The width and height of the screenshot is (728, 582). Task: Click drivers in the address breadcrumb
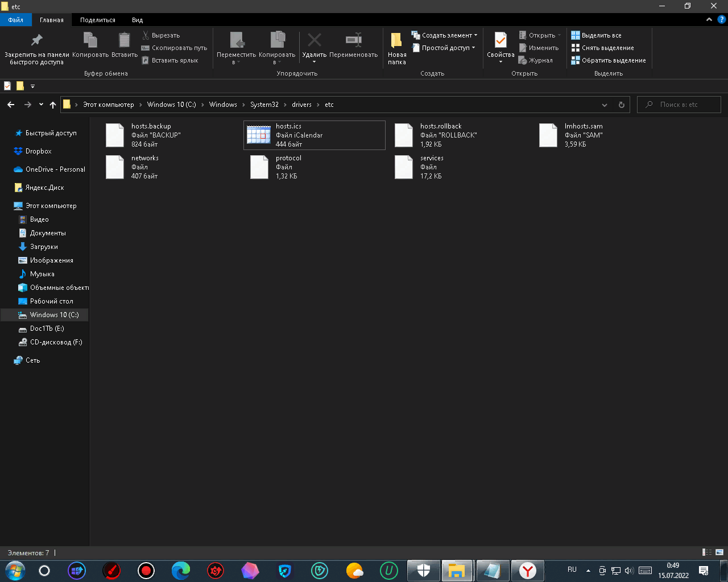pos(301,105)
